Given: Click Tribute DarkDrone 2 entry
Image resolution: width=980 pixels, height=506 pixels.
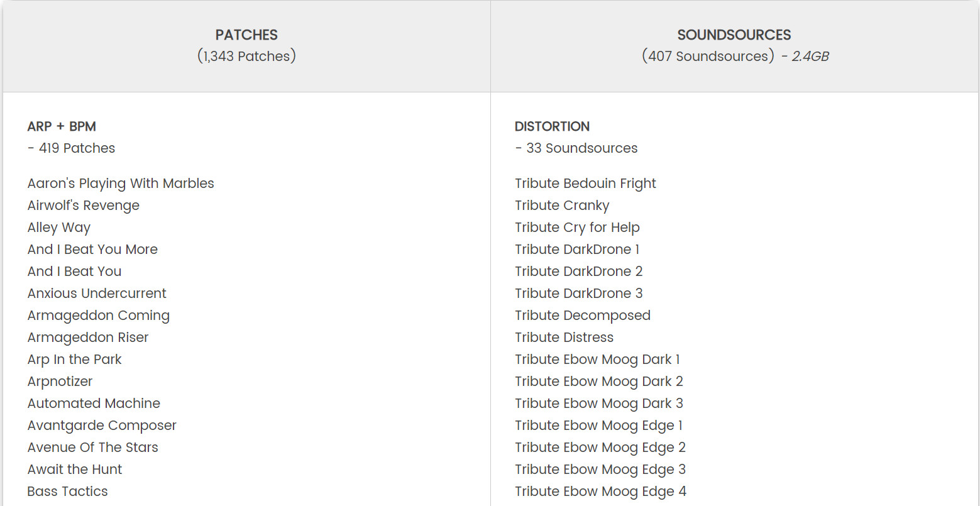Looking at the screenshot, I should 578,272.
